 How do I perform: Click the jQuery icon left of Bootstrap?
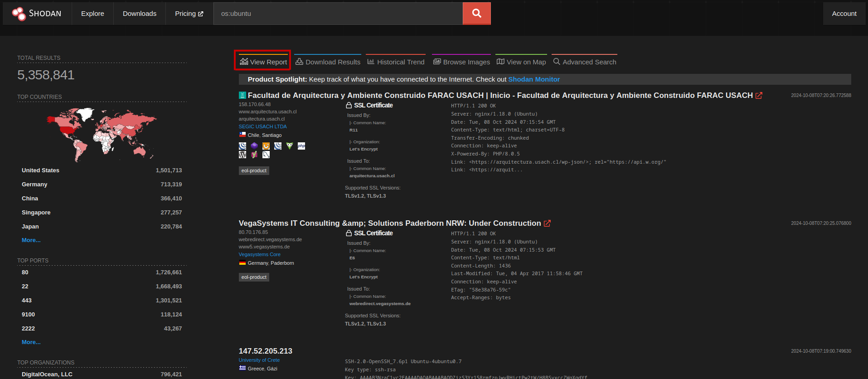(x=242, y=146)
